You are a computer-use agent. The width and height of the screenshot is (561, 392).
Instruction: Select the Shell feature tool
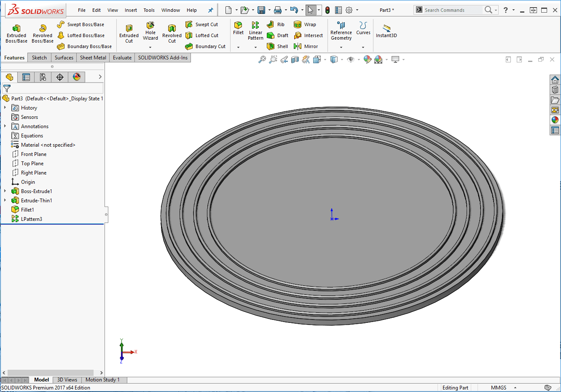click(x=278, y=46)
